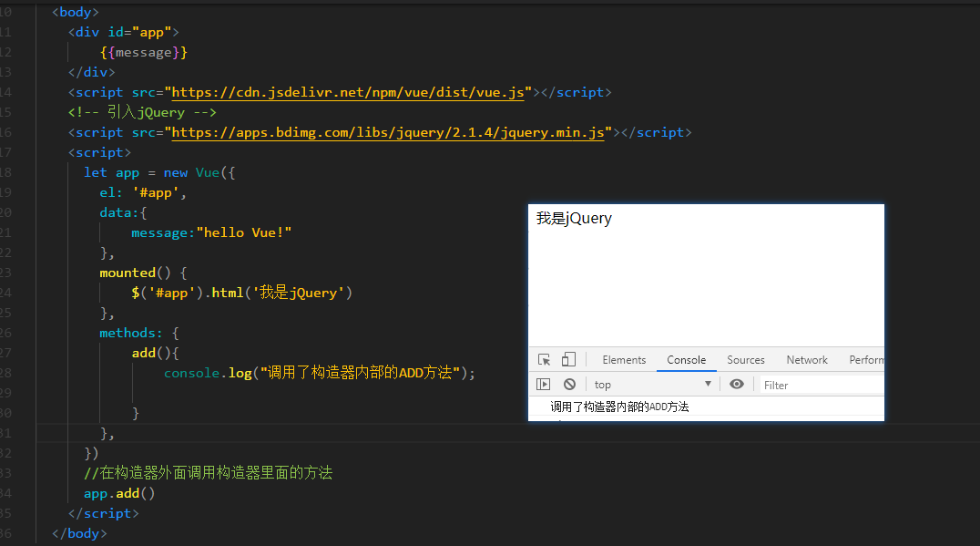Image resolution: width=980 pixels, height=546 pixels.
Task: Show the console sidebar icon
Action: [x=543, y=384]
